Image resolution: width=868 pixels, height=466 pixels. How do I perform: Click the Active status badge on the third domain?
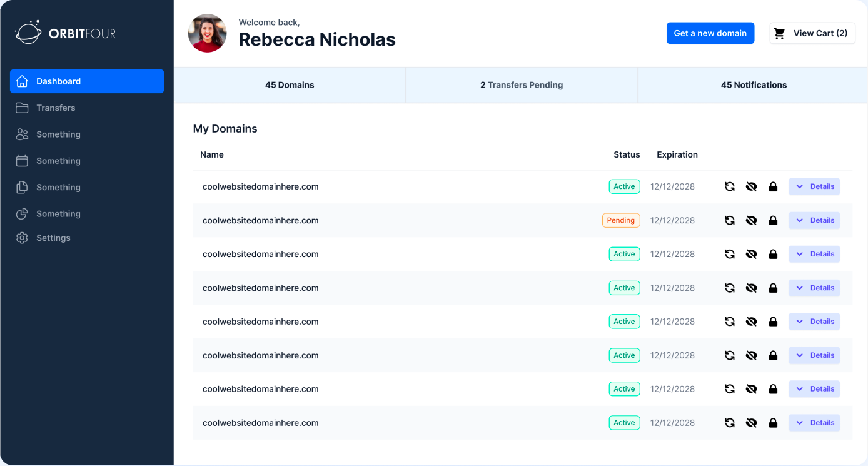tap(624, 254)
